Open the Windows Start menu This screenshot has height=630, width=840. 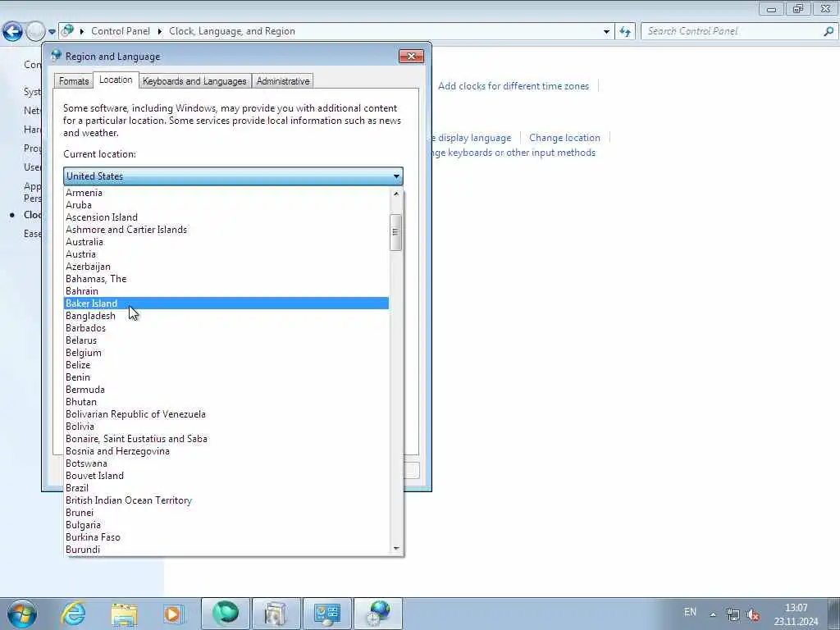click(x=22, y=614)
